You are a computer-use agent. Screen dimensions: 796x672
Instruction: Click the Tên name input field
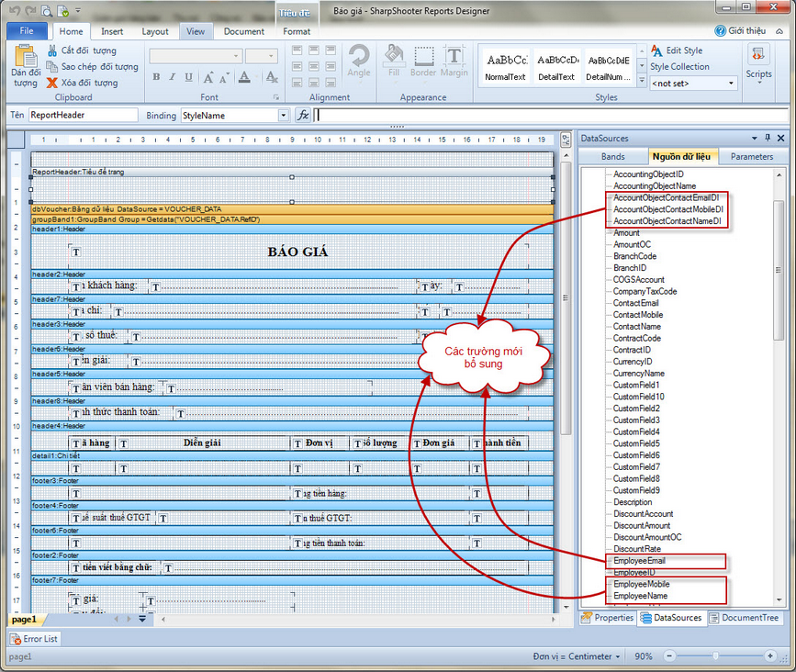click(84, 116)
